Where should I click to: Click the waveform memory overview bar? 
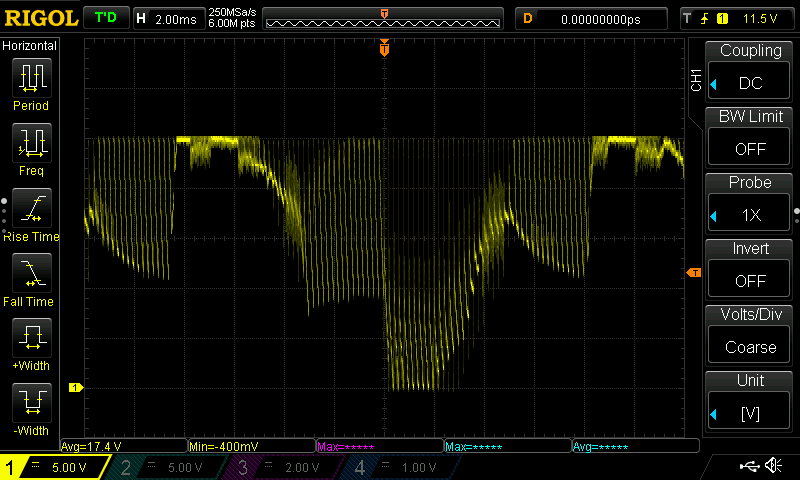point(384,18)
